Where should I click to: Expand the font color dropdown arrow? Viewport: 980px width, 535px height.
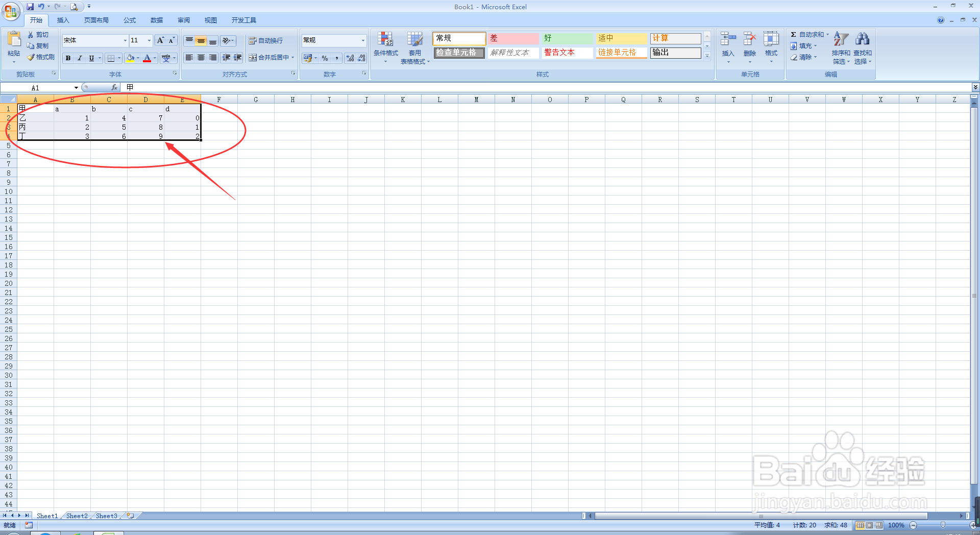pyautogui.click(x=155, y=58)
